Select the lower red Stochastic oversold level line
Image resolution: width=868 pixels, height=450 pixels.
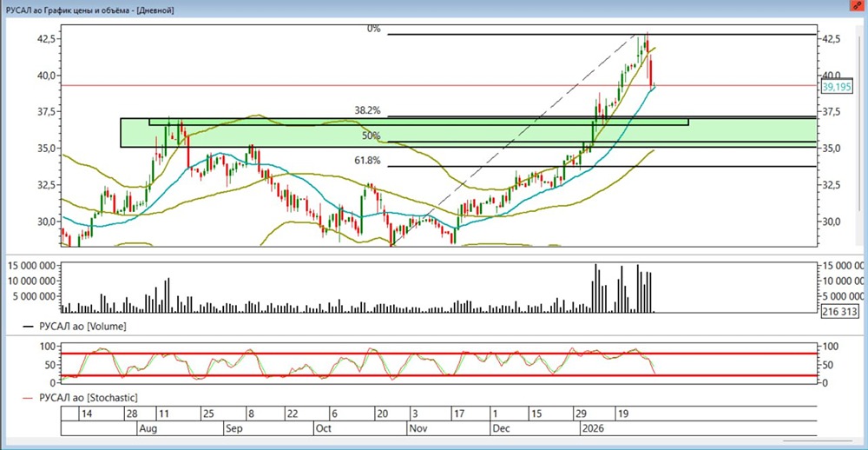pos(439,375)
